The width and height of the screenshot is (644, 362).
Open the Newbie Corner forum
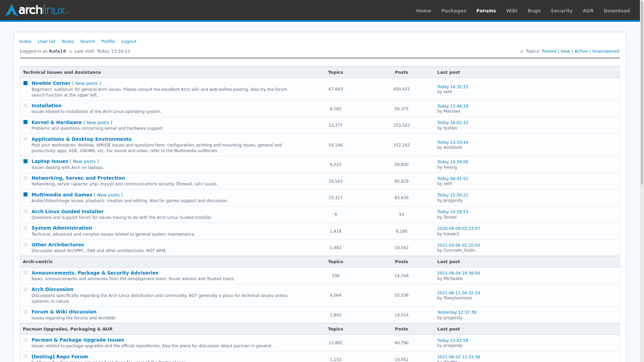coord(51,83)
